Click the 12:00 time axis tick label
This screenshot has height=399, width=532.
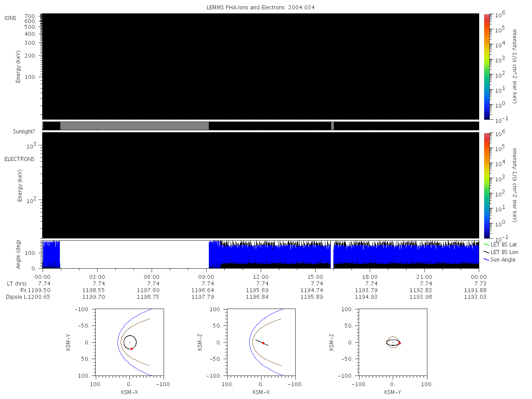pos(261,276)
